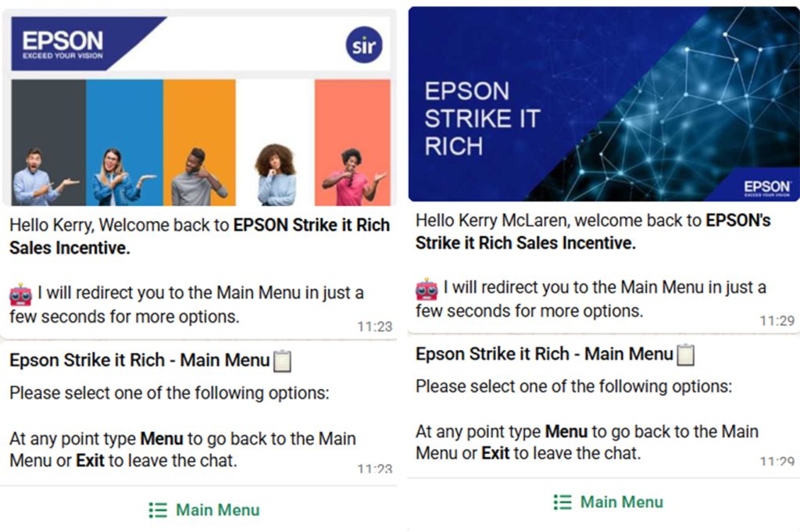The width and height of the screenshot is (800, 532).
Task: Click the "EPSON STRIKE IT RICH" banner heading
Action: click(x=481, y=119)
